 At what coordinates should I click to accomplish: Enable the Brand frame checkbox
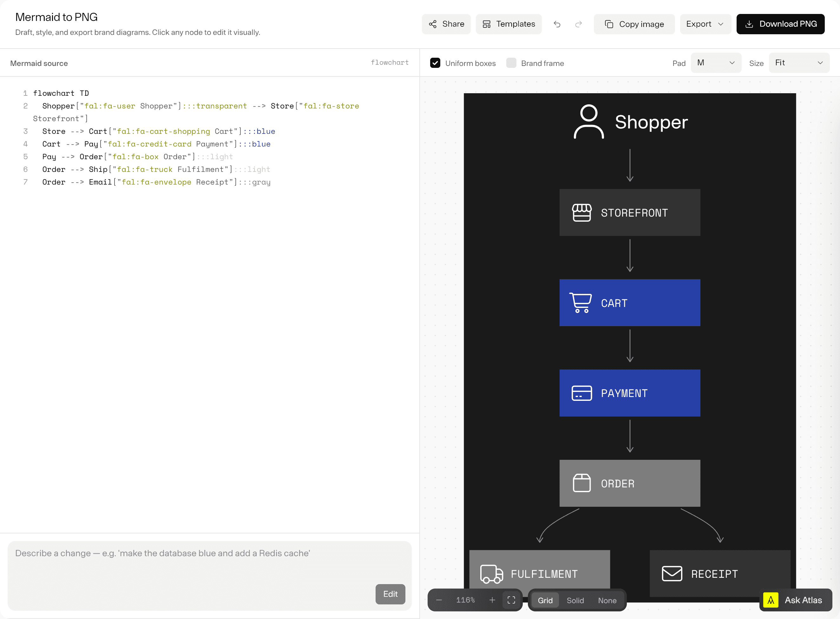[x=511, y=63]
